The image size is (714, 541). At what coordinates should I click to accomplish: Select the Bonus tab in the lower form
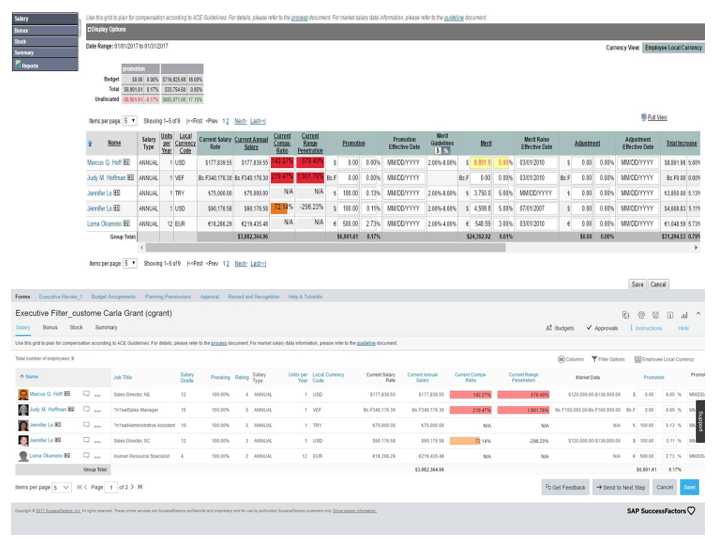[x=49, y=327]
